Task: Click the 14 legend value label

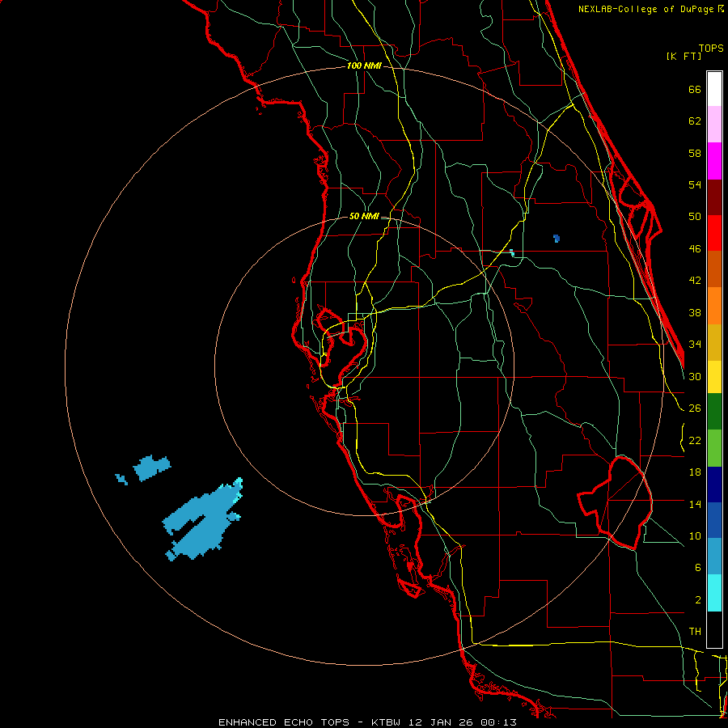Action: [x=695, y=504]
